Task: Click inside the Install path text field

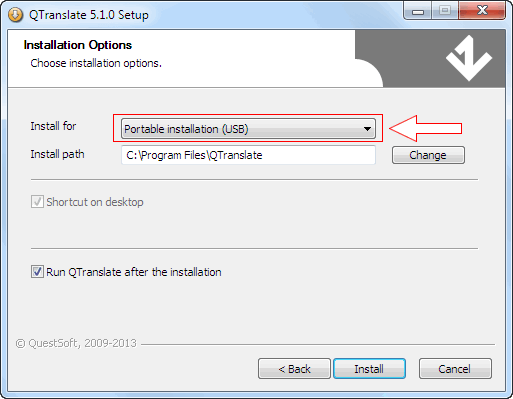Action: [248, 155]
